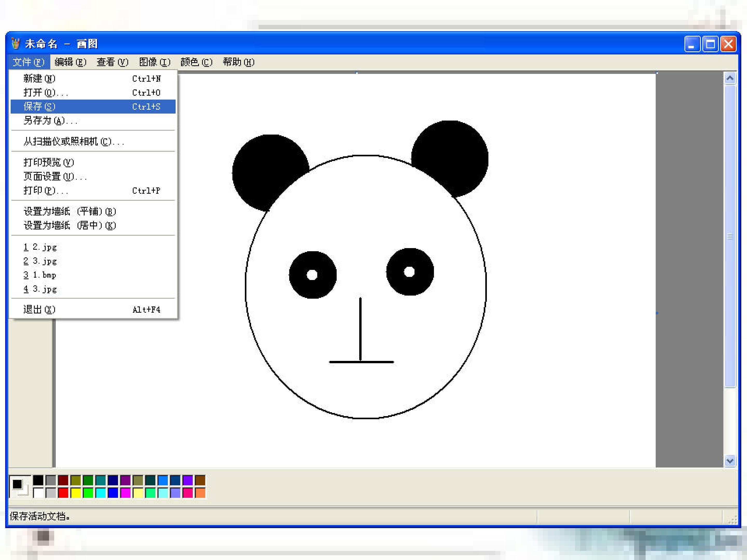Pick the cyan color swatch
Screen dimensions: 747x560
101,493
